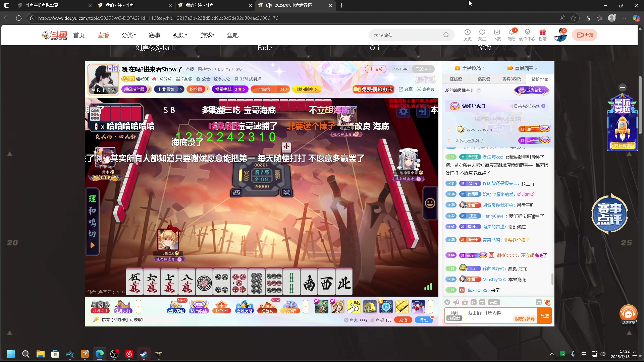Viewport: 644px width, 362px height.
Task: Click the megaphone icon in chat toolbar
Action: [x=456, y=302]
